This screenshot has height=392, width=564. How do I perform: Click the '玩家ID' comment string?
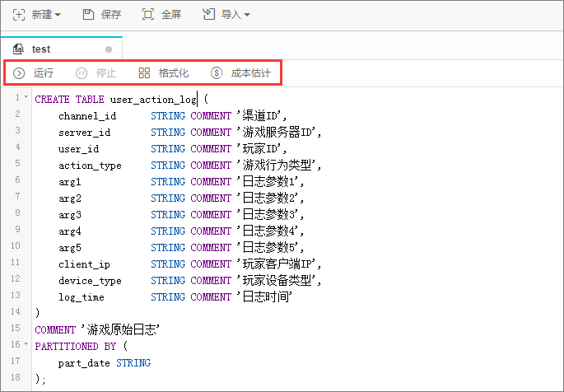(x=259, y=149)
